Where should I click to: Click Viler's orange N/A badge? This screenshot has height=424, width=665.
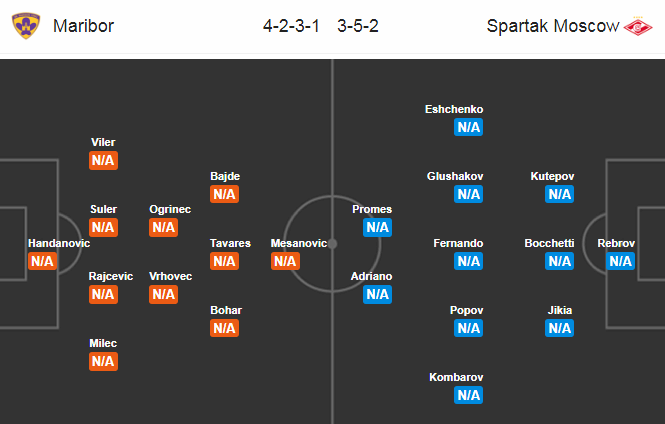tap(103, 160)
